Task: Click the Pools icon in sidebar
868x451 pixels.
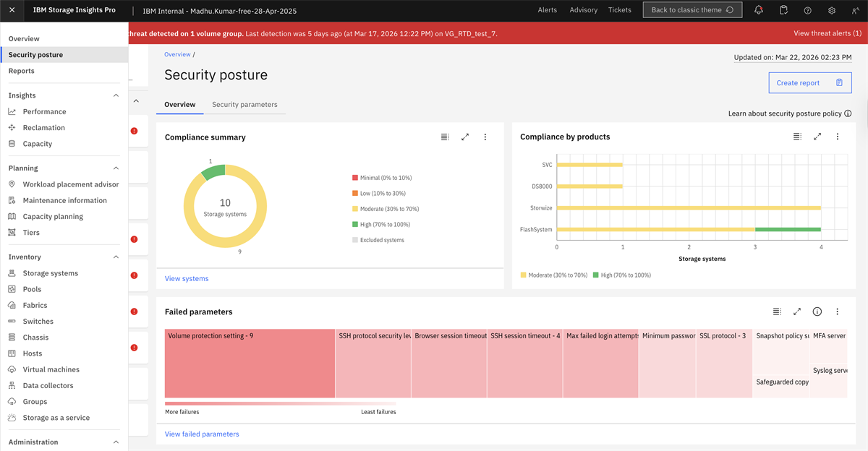Action: (12, 289)
